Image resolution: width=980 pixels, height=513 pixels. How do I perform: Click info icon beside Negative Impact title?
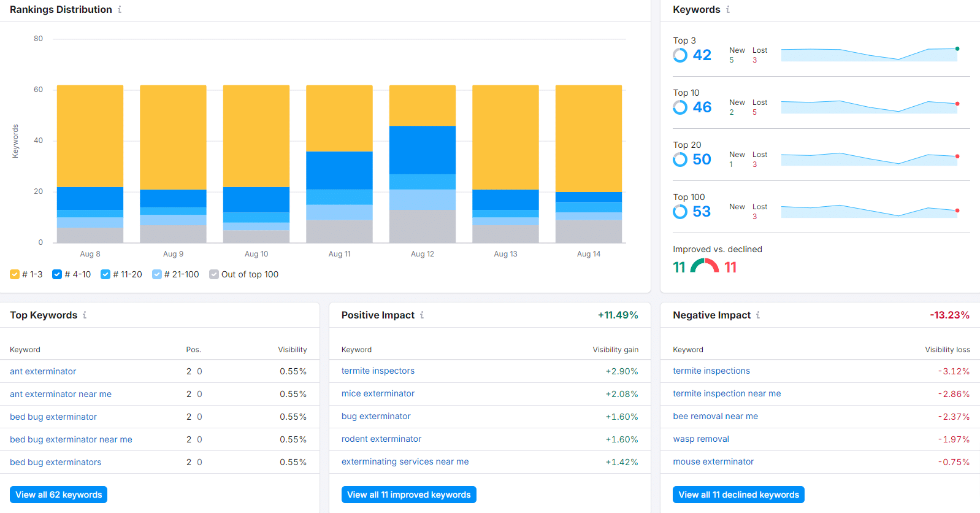758,315
